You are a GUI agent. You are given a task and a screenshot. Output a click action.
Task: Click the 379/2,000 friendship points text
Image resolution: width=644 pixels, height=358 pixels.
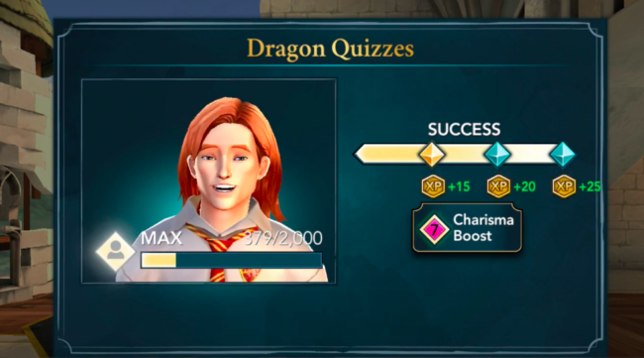coord(283,238)
